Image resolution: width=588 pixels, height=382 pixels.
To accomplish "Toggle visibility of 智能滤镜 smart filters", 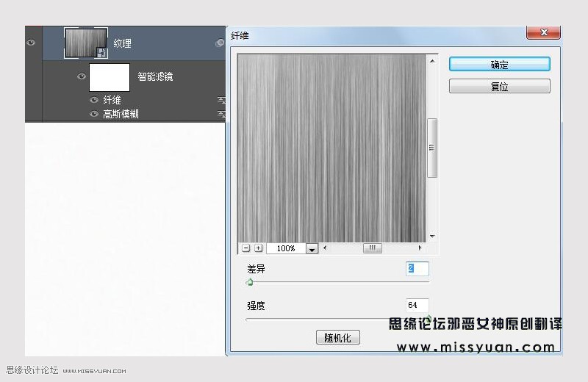I will pyautogui.click(x=82, y=76).
